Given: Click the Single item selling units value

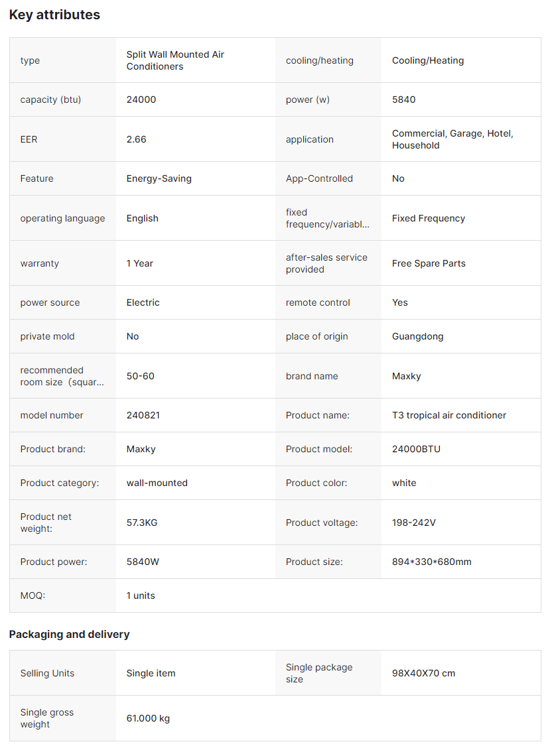Looking at the screenshot, I should [151, 673].
